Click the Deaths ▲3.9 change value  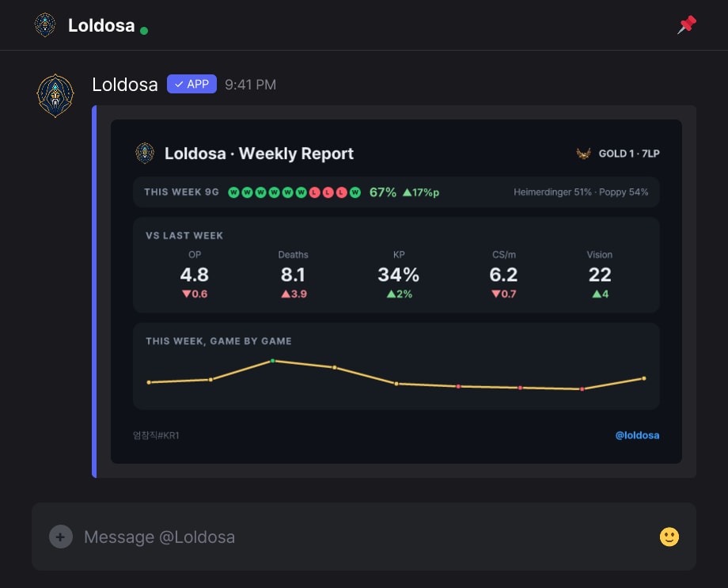pyautogui.click(x=294, y=294)
